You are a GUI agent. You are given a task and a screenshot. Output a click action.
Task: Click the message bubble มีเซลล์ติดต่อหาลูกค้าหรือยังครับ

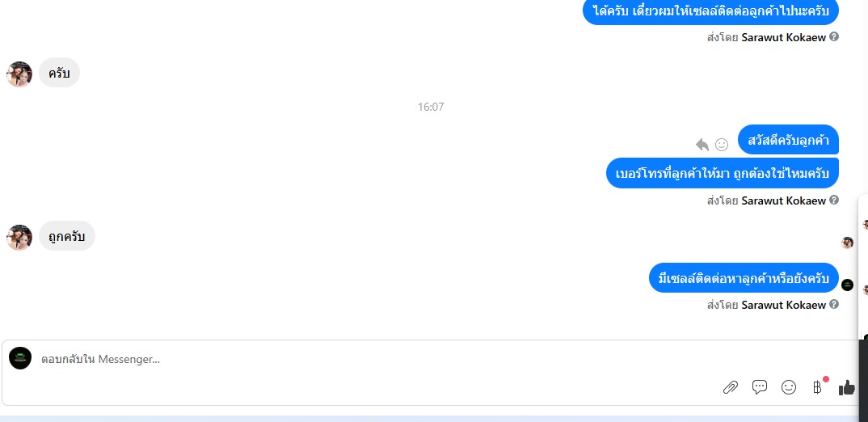744,278
